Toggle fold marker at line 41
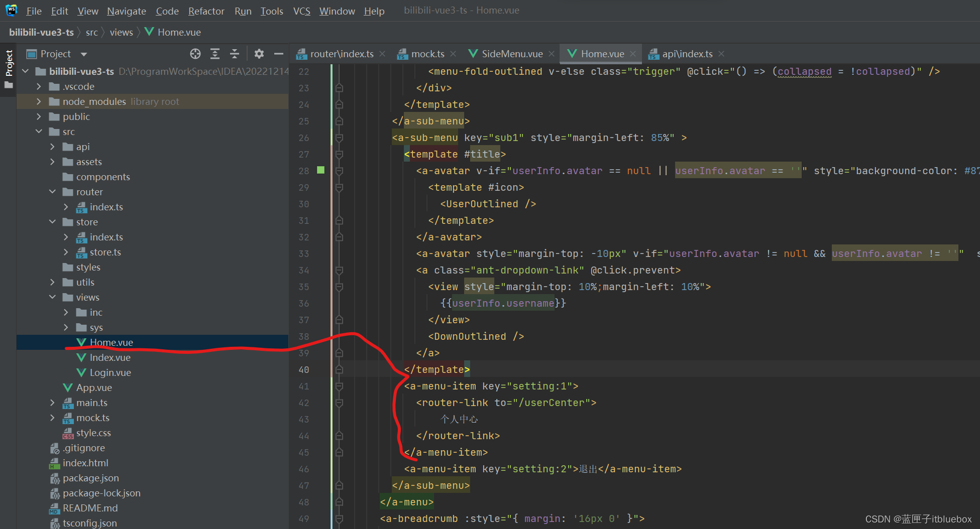 (x=339, y=386)
